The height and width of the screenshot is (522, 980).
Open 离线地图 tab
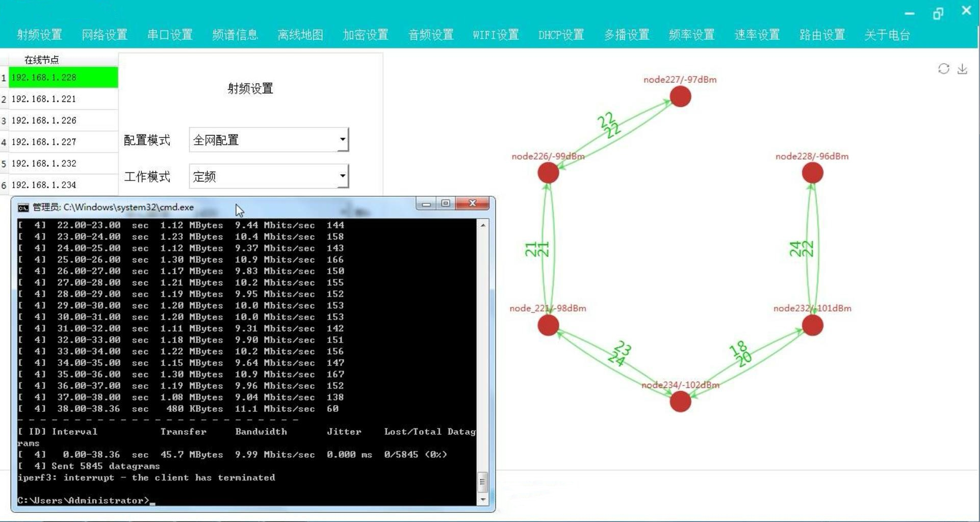(300, 35)
